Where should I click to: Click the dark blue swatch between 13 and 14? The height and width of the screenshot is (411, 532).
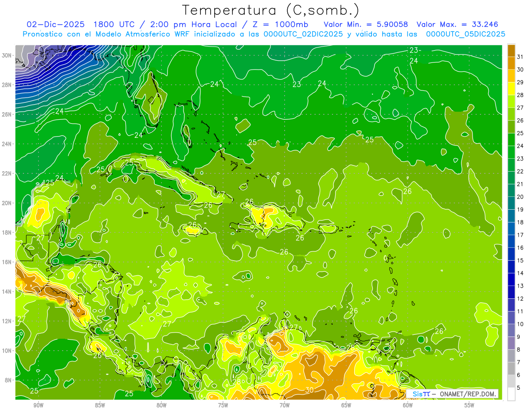click(x=511, y=279)
